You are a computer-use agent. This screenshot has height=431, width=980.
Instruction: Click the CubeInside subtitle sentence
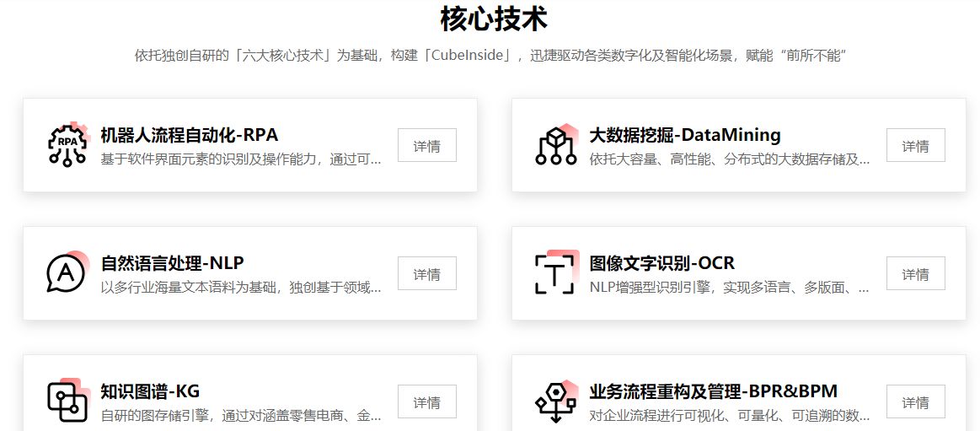(490, 56)
